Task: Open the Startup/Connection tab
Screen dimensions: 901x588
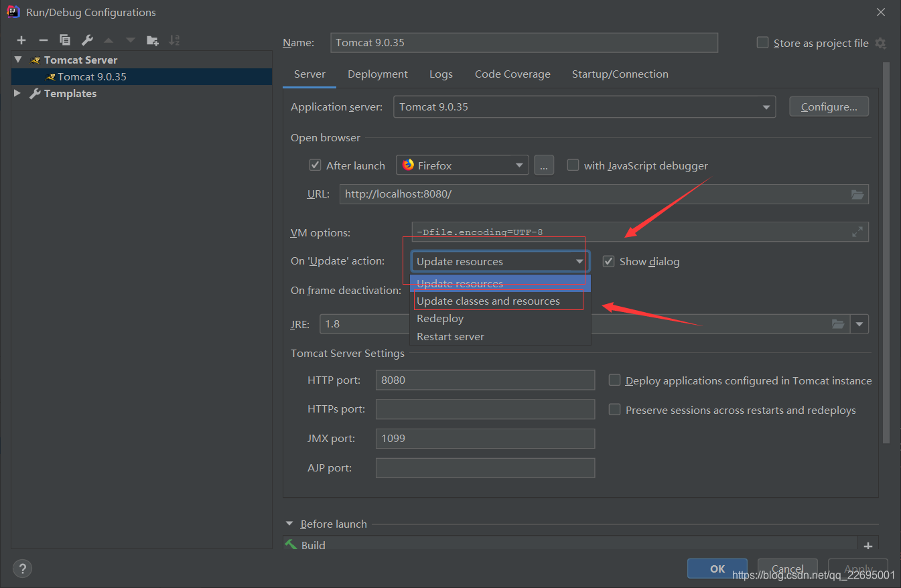Action: click(620, 74)
